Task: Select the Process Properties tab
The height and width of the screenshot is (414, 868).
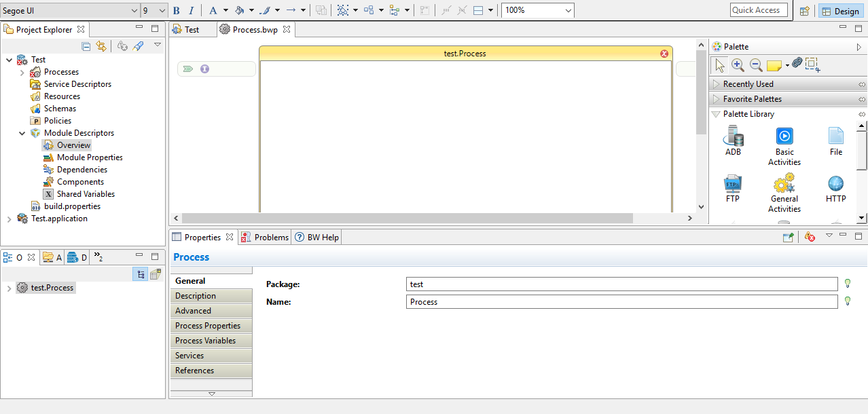Action: pyautogui.click(x=211, y=326)
